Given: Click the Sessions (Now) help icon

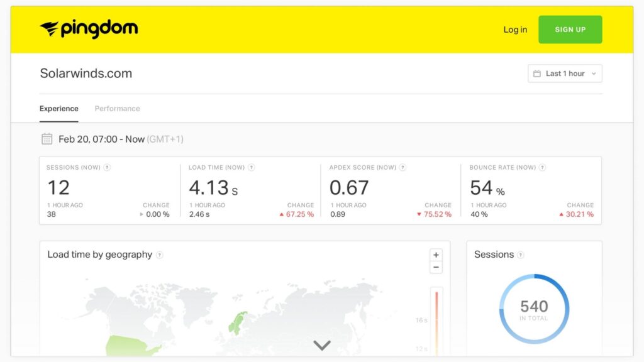Looking at the screenshot, I should (x=107, y=167).
